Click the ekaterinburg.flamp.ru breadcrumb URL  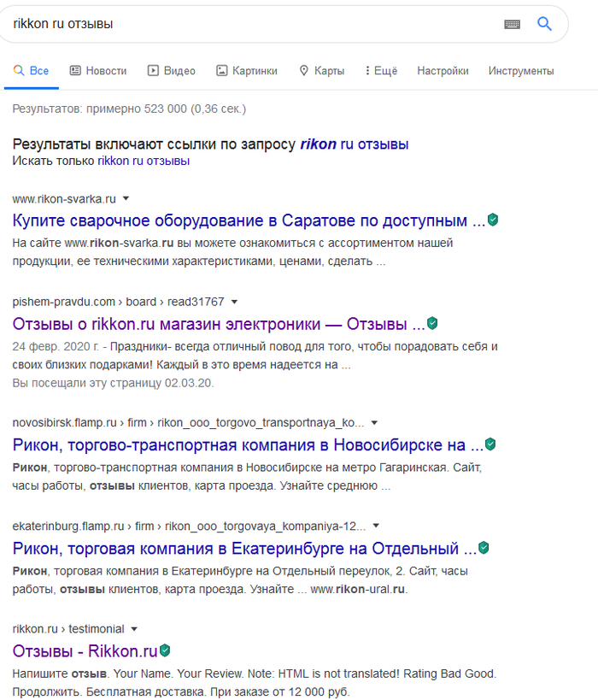click(x=189, y=526)
